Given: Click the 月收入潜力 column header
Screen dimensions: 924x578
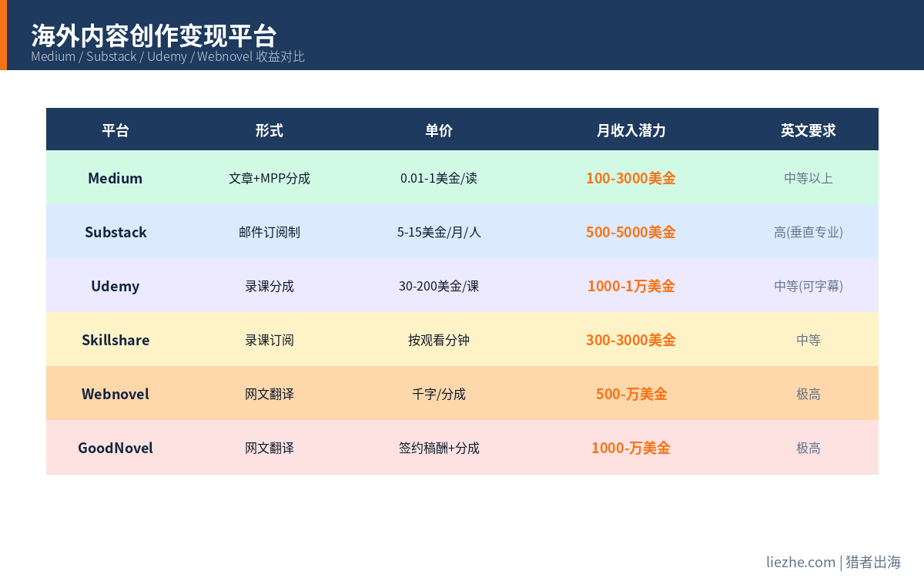Looking at the screenshot, I should pyautogui.click(x=631, y=131).
